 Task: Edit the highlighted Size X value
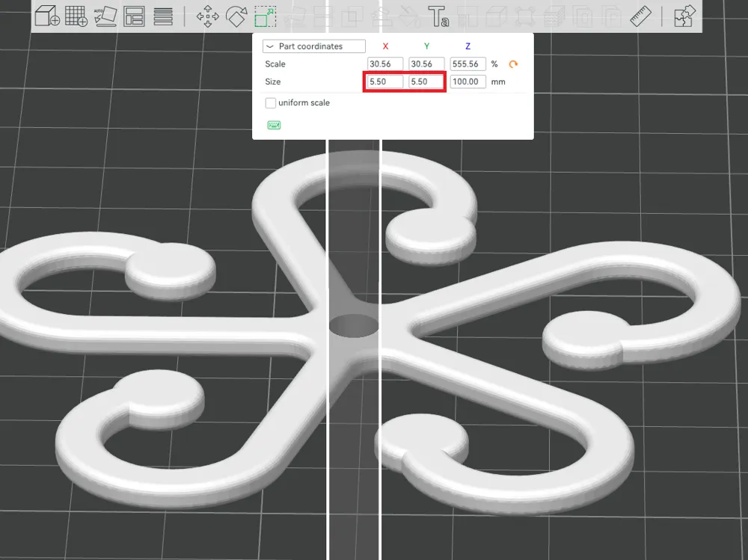pos(384,81)
